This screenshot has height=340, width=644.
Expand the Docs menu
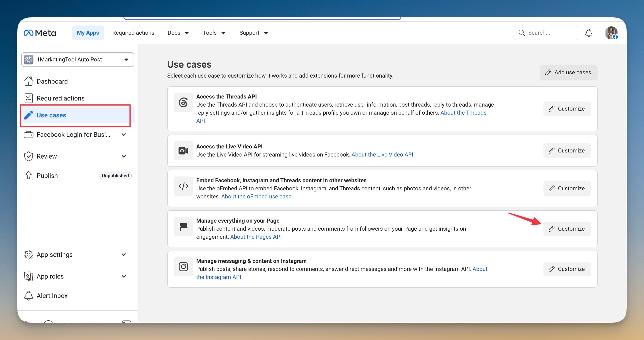178,33
